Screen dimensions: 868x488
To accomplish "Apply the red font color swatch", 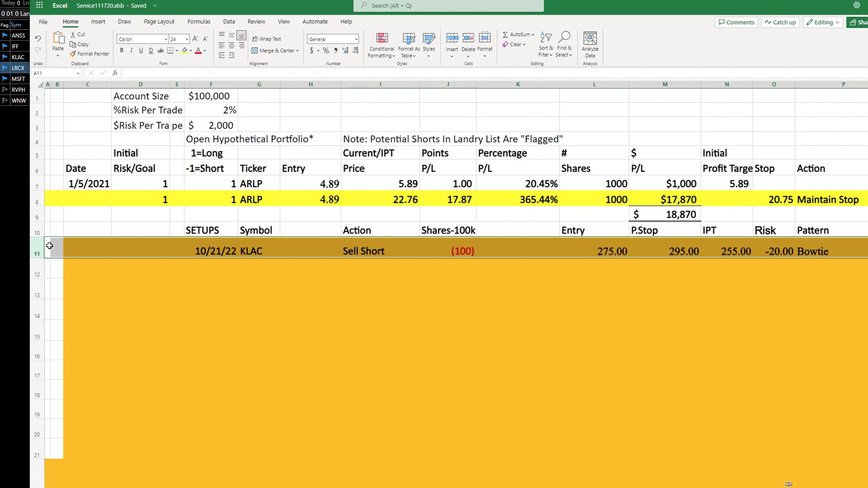I will coord(198,51).
